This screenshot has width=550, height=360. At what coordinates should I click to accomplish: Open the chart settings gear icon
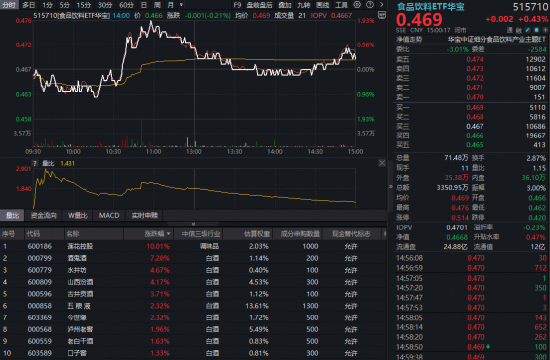[x=357, y=5]
